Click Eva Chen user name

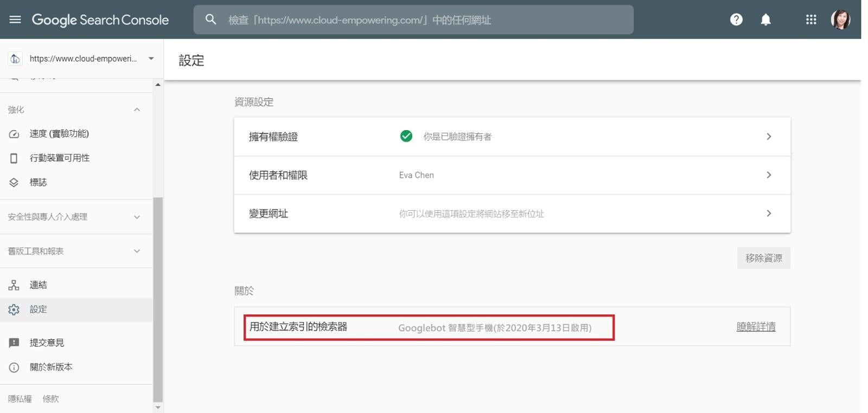tap(417, 175)
